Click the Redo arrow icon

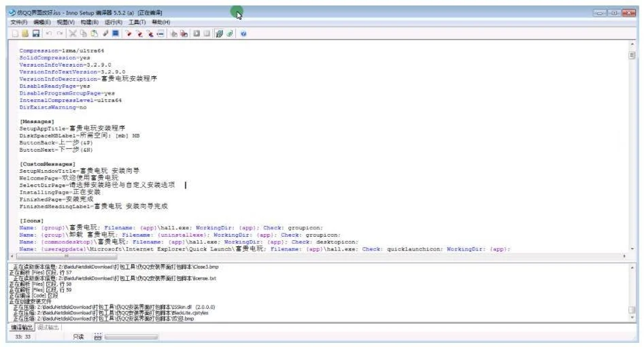(x=60, y=33)
